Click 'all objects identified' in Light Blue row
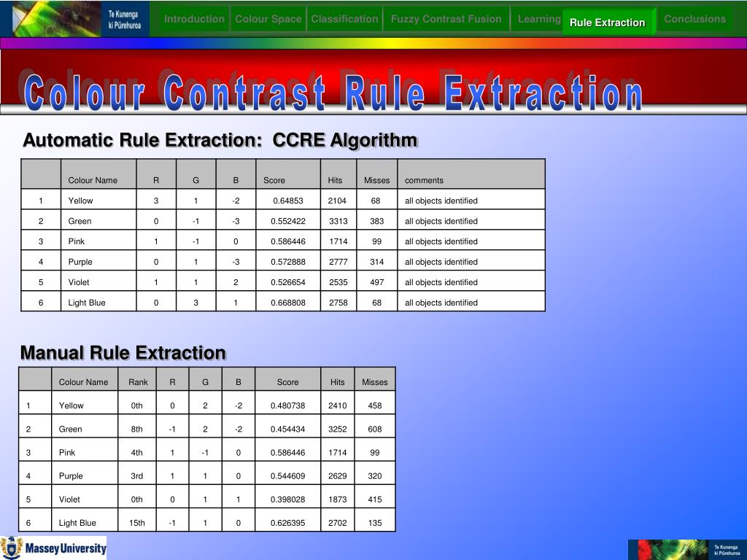The image size is (747, 560). (x=471, y=303)
